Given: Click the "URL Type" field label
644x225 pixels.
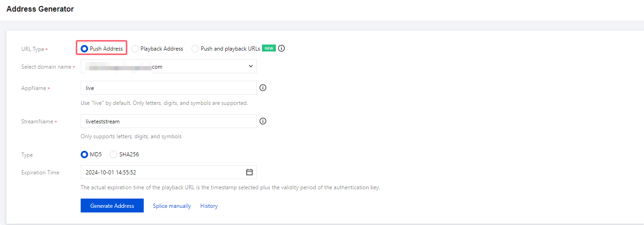Looking at the screenshot, I should click(33, 49).
